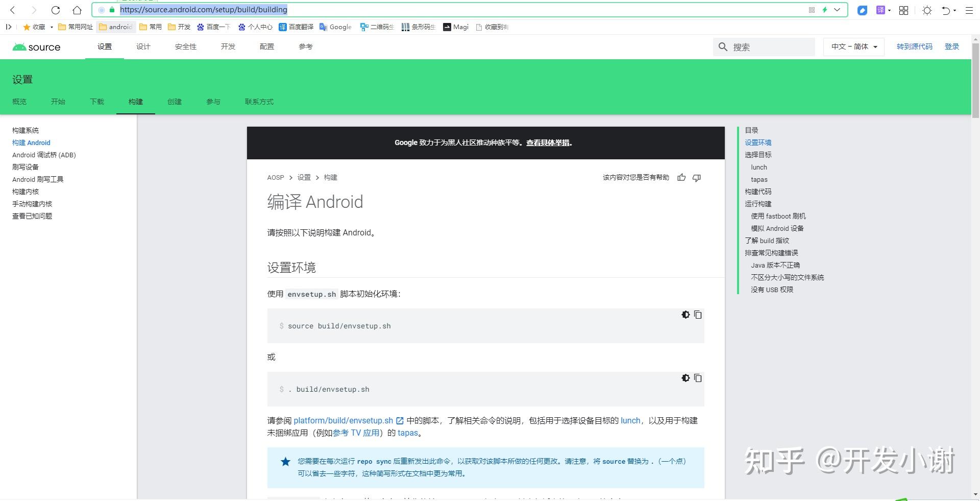Open the 安全性 section in top navigation

185,46
